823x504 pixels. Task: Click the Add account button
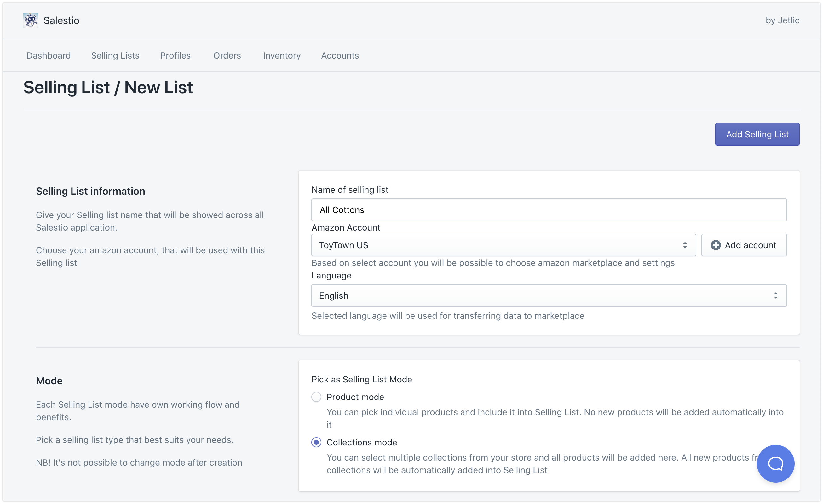point(744,245)
